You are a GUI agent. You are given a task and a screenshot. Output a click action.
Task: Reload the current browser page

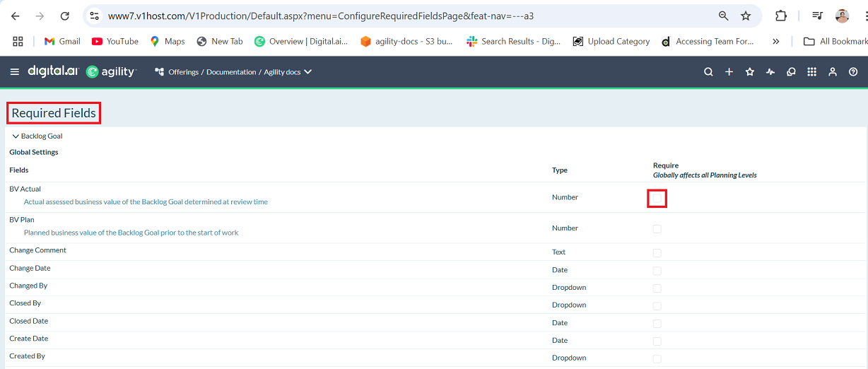(x=65, y=16)
